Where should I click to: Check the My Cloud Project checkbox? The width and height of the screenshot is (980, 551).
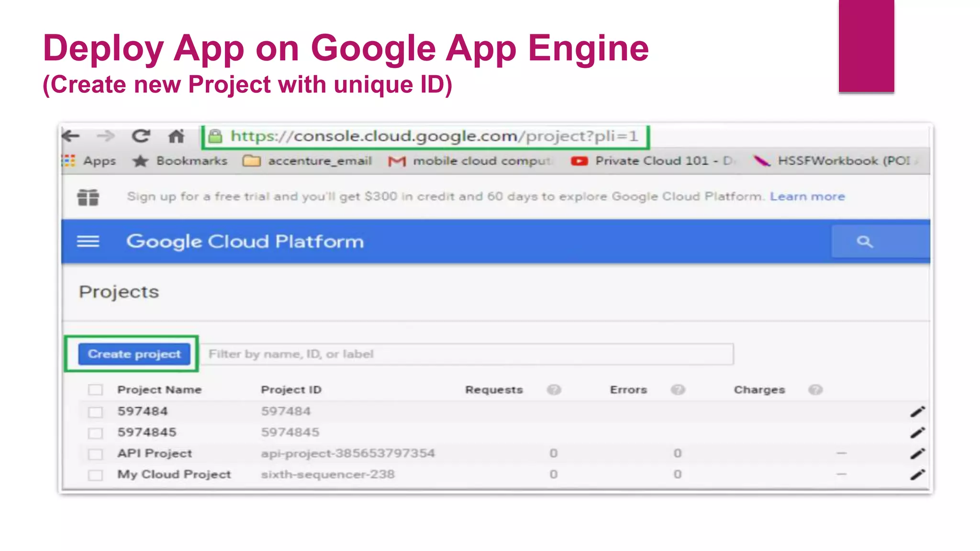[x=95, y=475]
